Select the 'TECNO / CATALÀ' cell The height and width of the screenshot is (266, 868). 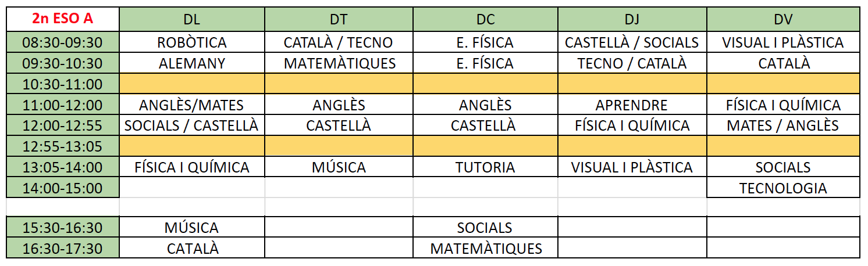(632, 63)
